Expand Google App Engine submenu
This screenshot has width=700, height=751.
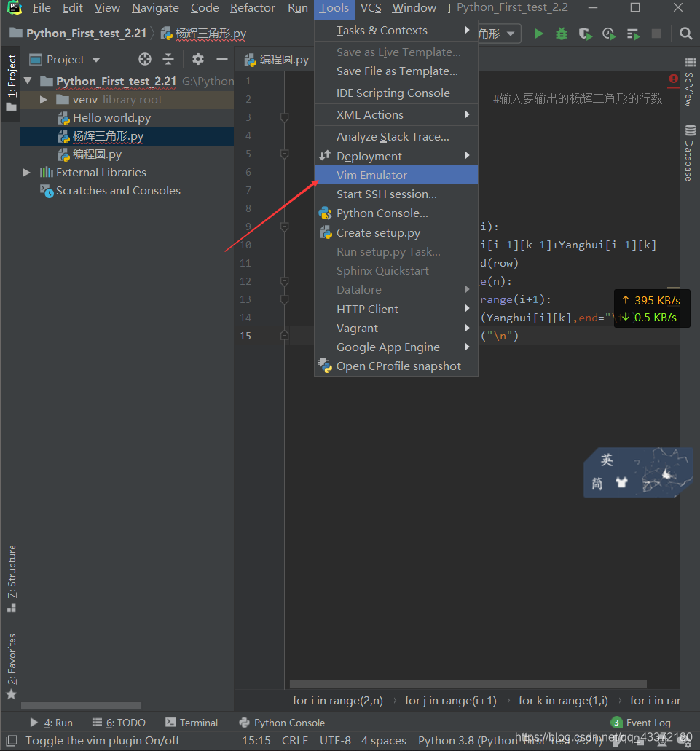pyautogui.click(x=396, y=347)
